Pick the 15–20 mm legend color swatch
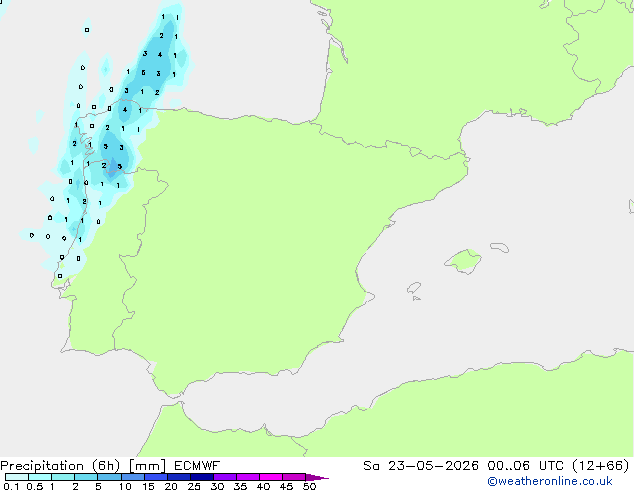Screen dimensions: 634x490 [155, 477]
